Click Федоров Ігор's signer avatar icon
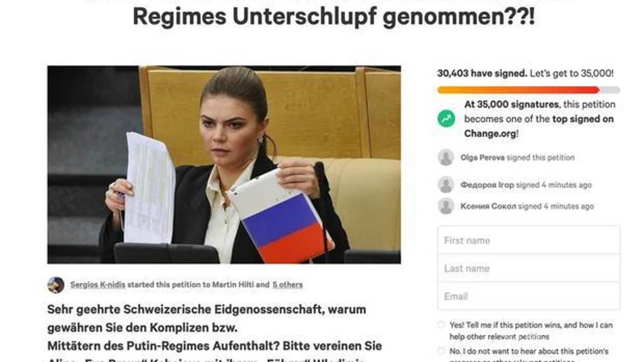644x362 pixels. [446, 184]
